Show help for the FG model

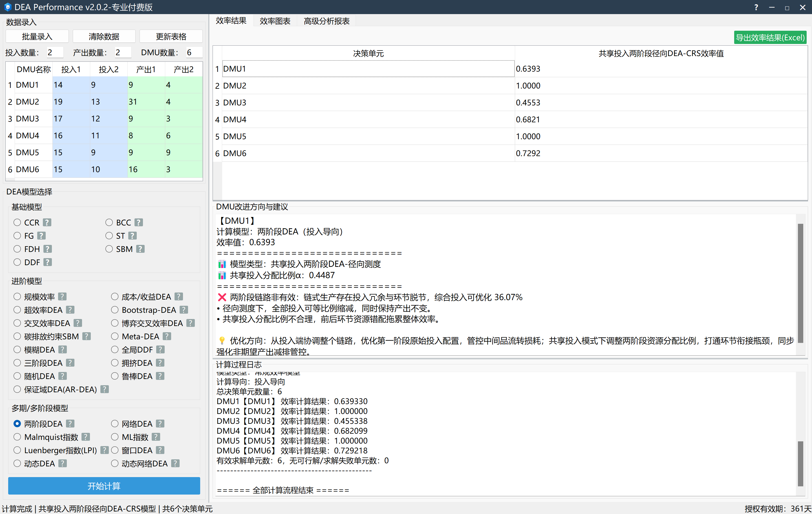pos(41,236)
